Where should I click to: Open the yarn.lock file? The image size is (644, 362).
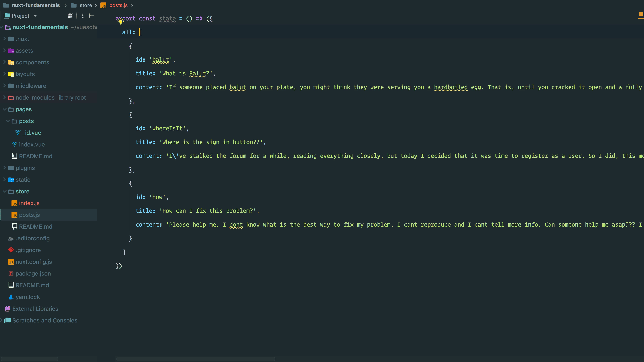tap(28, 297)
